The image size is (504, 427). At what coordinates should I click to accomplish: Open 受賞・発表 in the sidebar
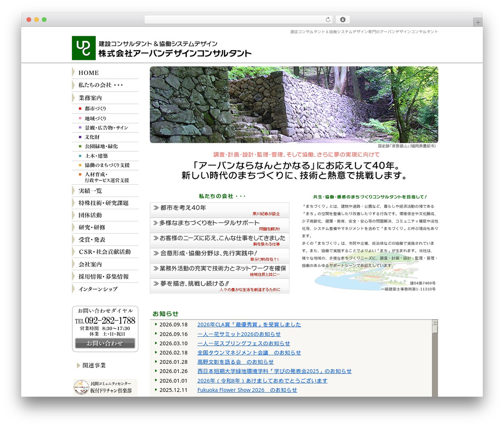click(x=105, y=239)
